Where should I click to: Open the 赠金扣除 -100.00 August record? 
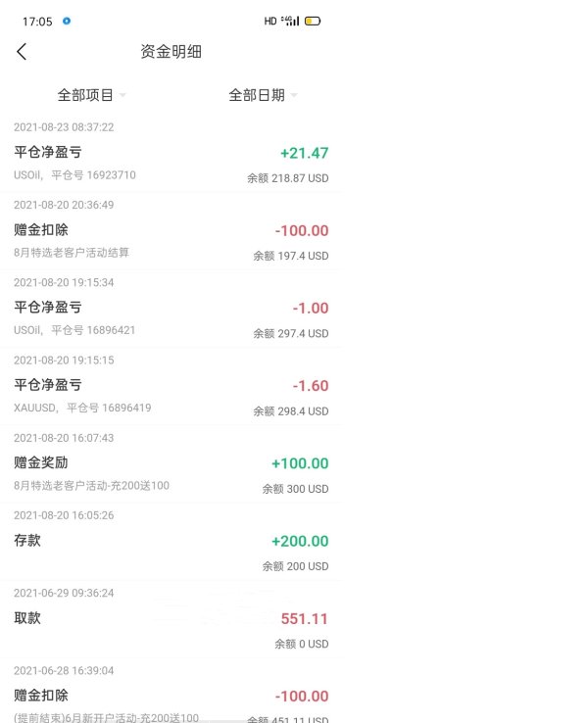point(171,231)
